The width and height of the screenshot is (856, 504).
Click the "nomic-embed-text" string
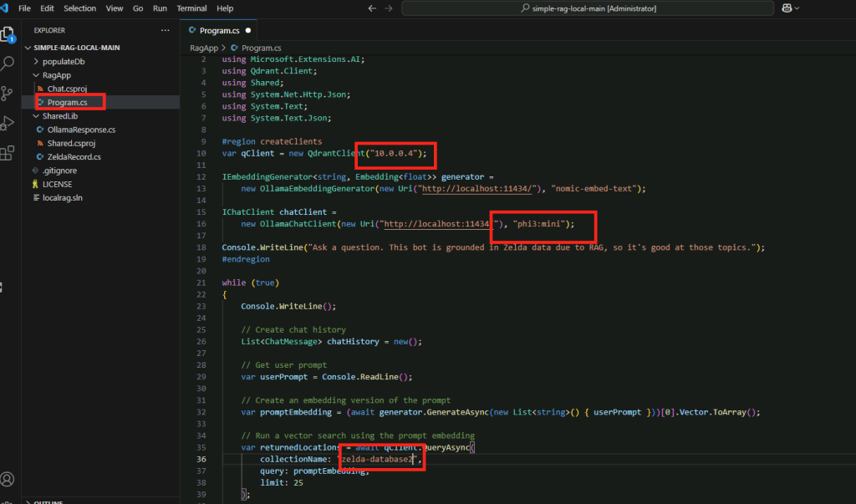click(x=594, y=188)
